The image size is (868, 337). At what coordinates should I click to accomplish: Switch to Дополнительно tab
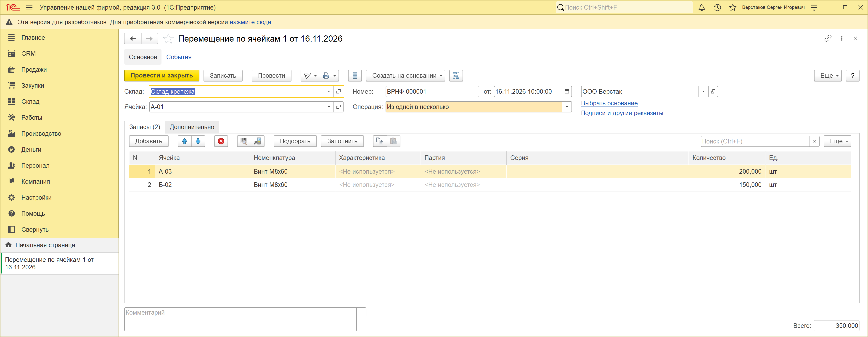point(192,127)
